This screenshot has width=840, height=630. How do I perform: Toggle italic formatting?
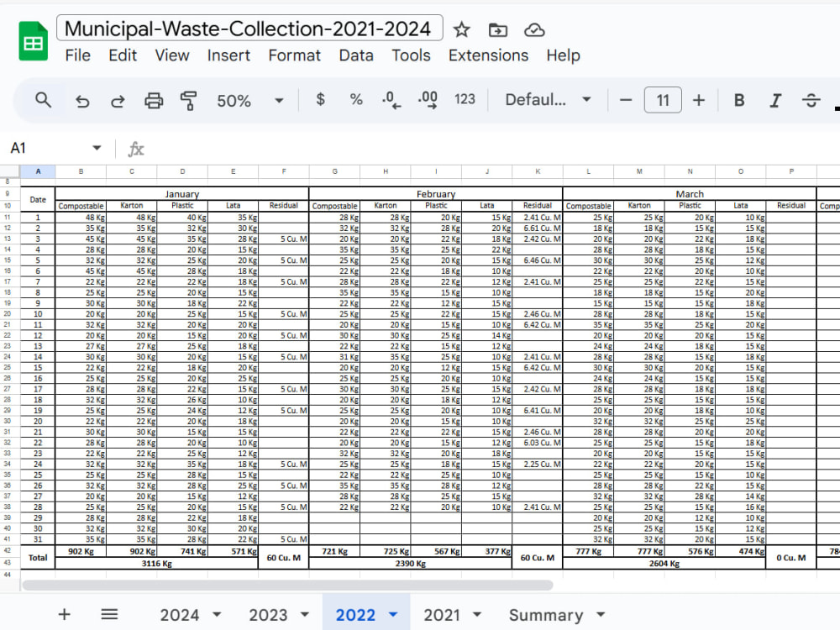[775, 100]
